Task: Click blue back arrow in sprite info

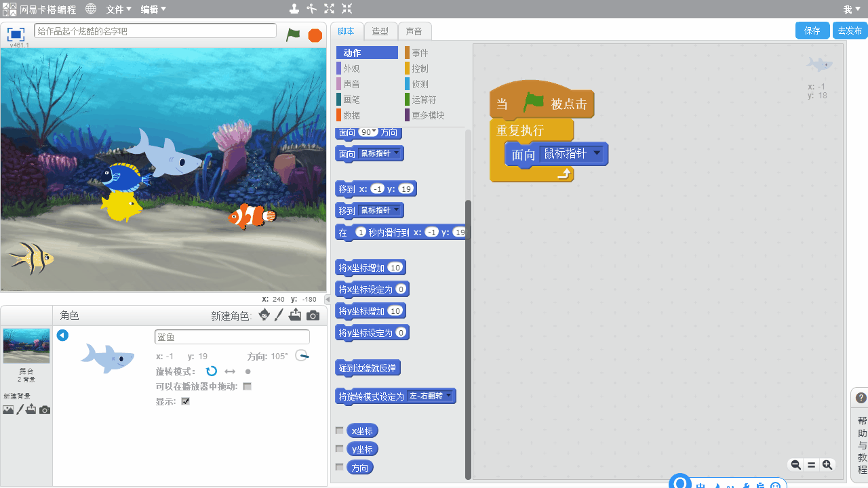Action: [x=62, y=335]
